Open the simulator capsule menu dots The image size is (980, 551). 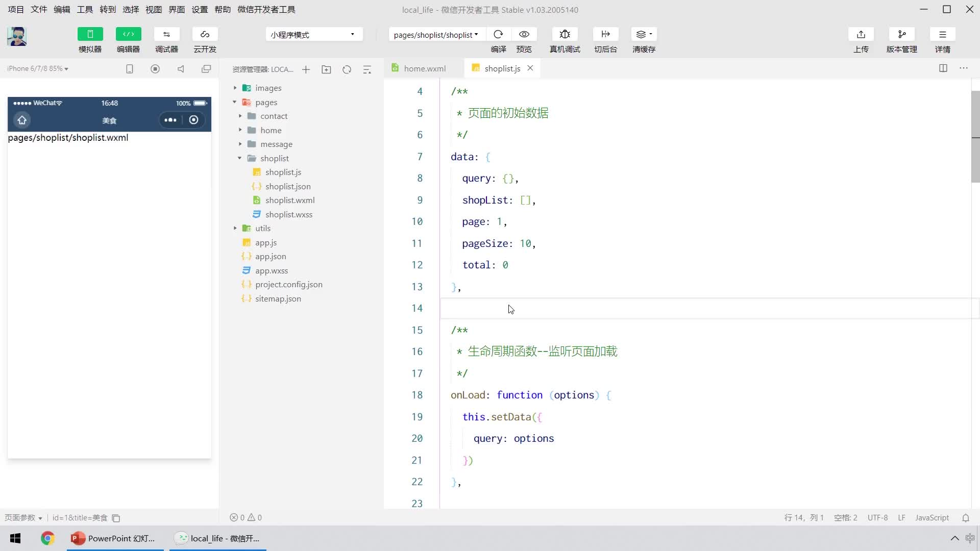point(170,120)
